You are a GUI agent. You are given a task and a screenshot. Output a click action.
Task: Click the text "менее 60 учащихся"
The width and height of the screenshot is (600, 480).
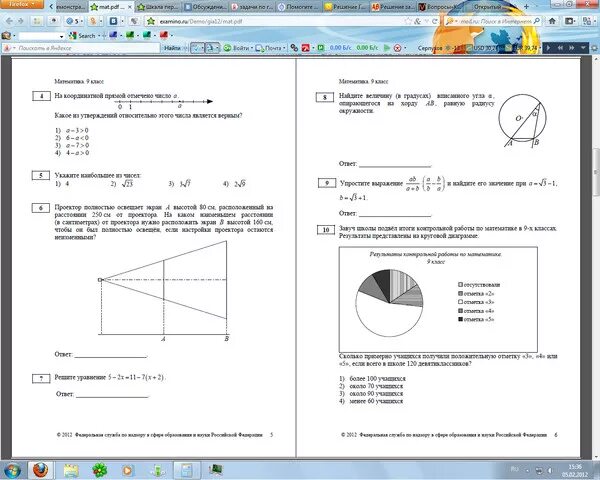click(x=376, y=401)
